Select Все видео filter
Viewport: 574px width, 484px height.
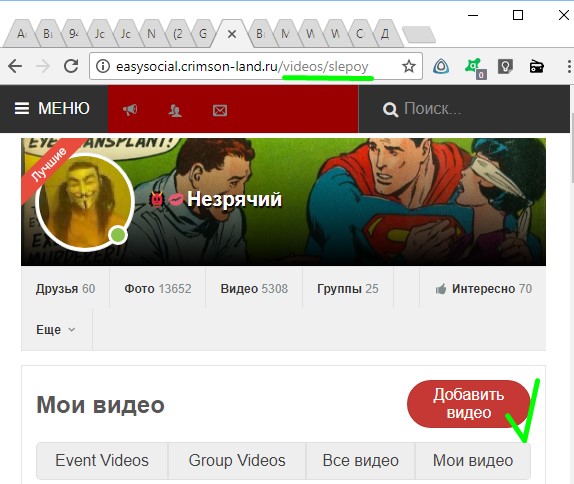click(361, 461)
